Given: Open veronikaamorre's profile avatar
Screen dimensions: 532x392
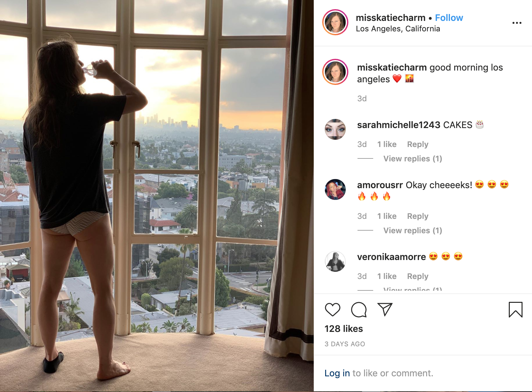Looking at the screenshot, I should coord(335,261).
